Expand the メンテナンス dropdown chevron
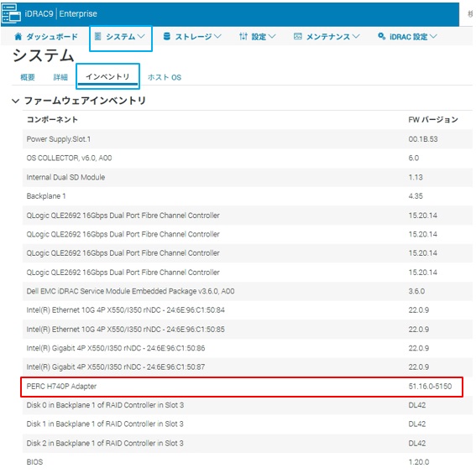476x473 pixels. click(x=356, y=37)
